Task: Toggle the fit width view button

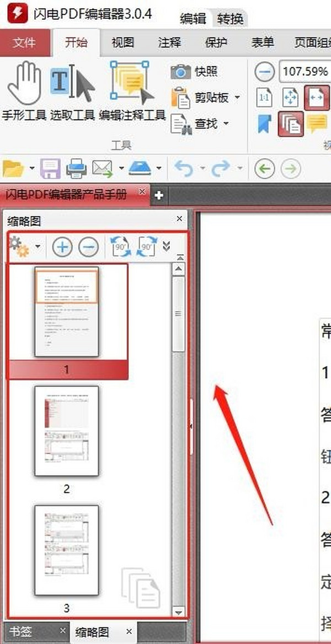Action: point(317,98)
